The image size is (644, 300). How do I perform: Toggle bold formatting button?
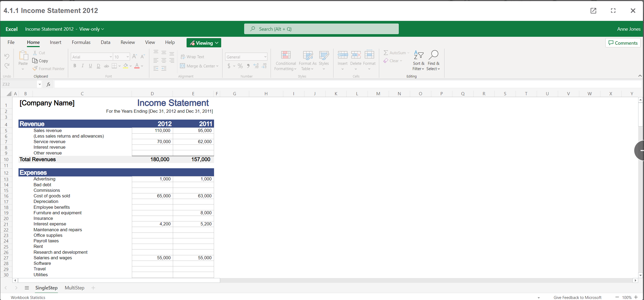coord(75,66)
